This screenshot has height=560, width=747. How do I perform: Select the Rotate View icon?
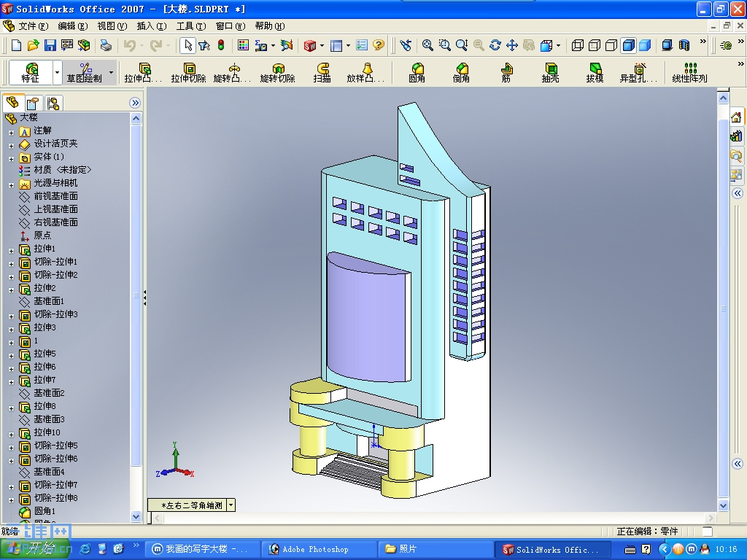495,45
